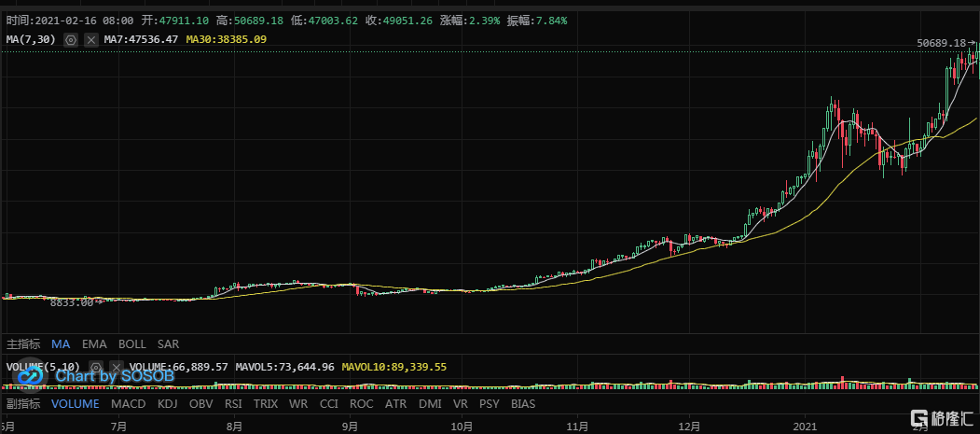The width and height of the screenshot is (980, 434).
Task: Show the KDJ sub-indicator
Action: pos(167,404)
